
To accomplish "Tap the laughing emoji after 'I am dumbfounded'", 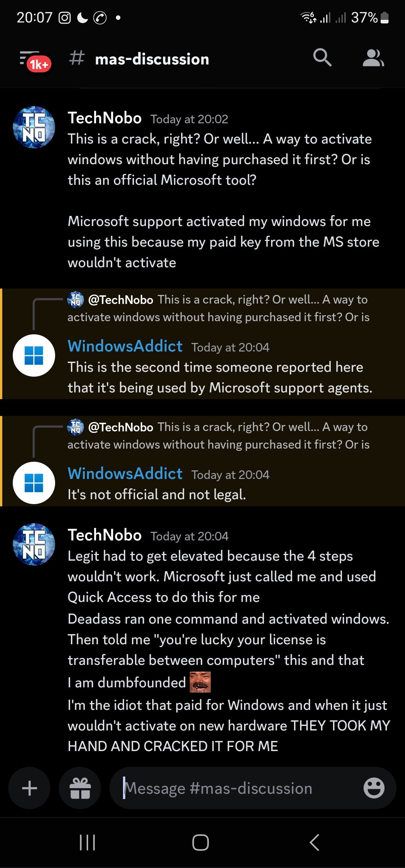I will (200, 682).
